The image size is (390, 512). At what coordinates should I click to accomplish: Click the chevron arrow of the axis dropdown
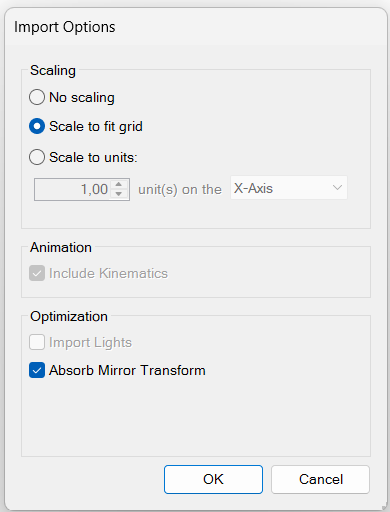pos(337,188)
